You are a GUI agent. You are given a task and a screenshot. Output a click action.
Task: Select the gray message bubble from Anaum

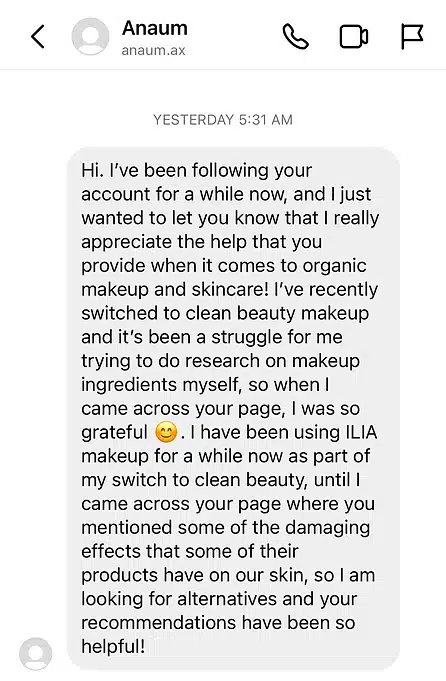click(233, 409)
